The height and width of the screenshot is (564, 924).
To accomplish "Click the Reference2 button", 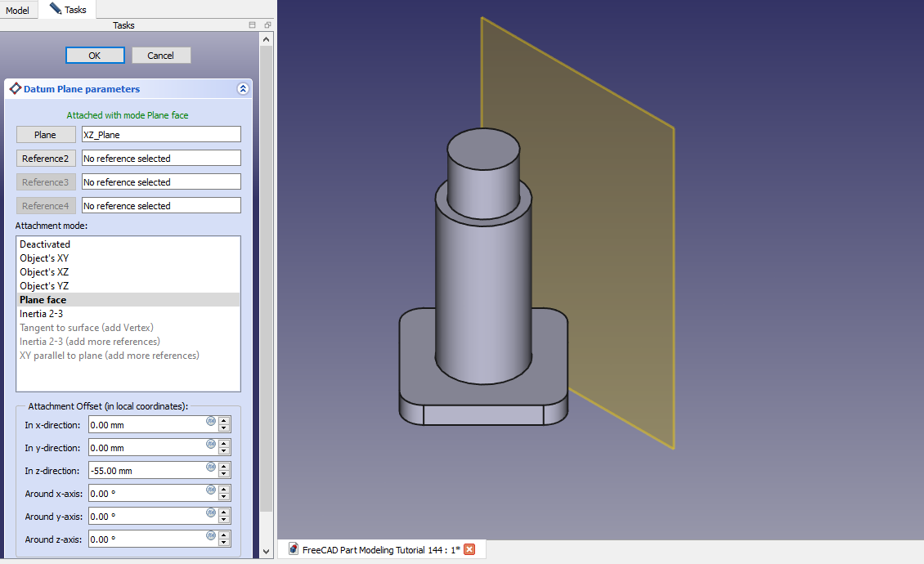I will point(46,159).
